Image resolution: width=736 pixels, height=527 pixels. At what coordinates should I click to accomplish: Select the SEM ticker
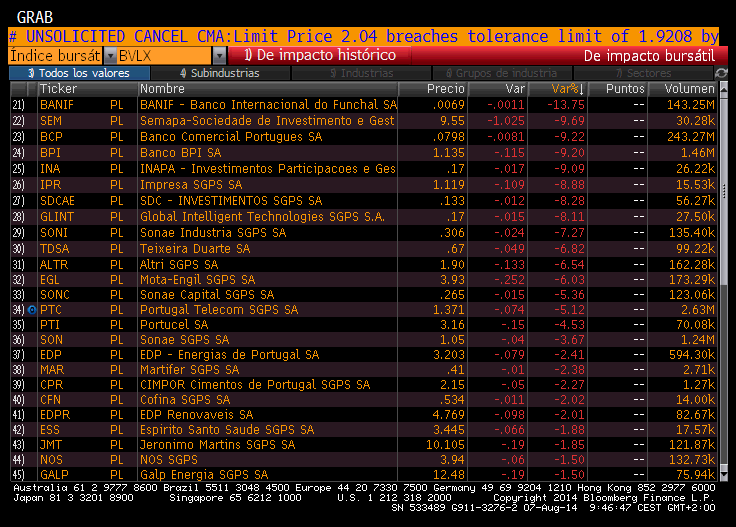(51, 121)
